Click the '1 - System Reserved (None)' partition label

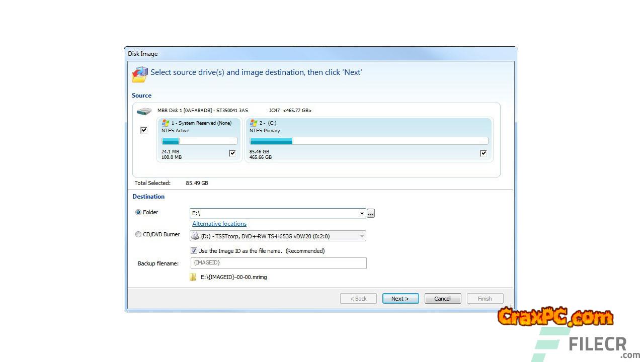(201, 123)
